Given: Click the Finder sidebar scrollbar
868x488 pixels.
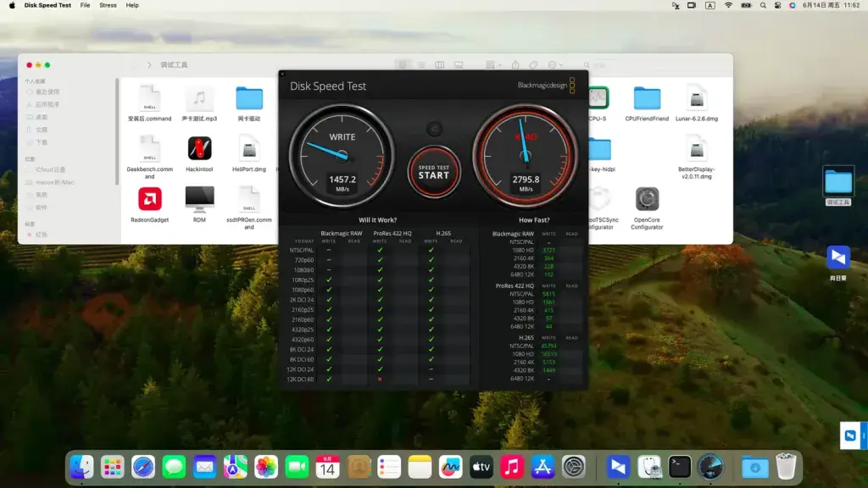Looking at the screenshot, I should 117,131.
